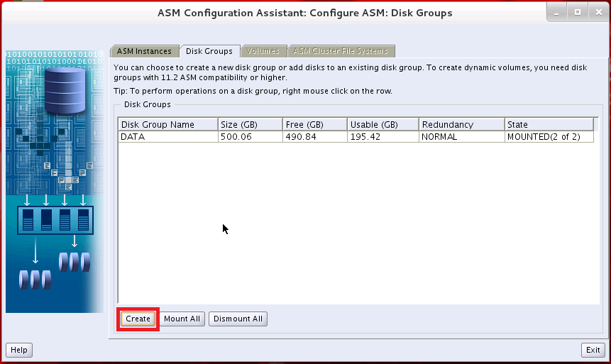Exit the ASM Configuration Assistant

coord(593,350)
